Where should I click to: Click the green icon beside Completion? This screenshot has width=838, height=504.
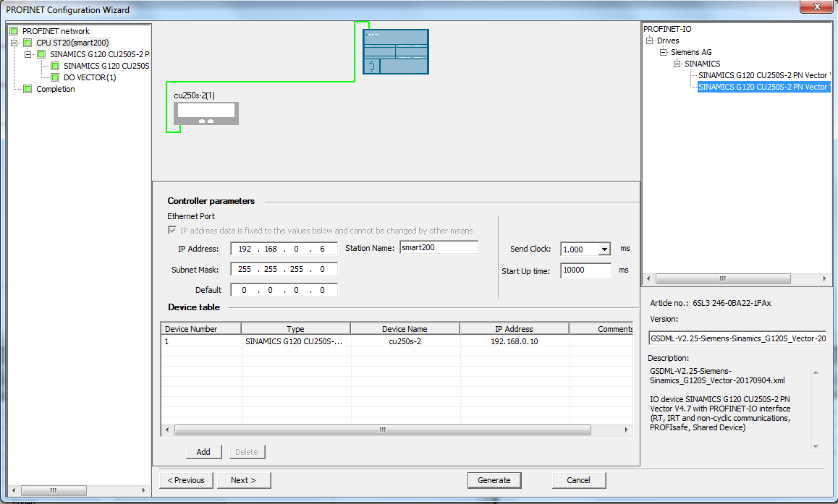pyautogui.click(x=27, y=89)
